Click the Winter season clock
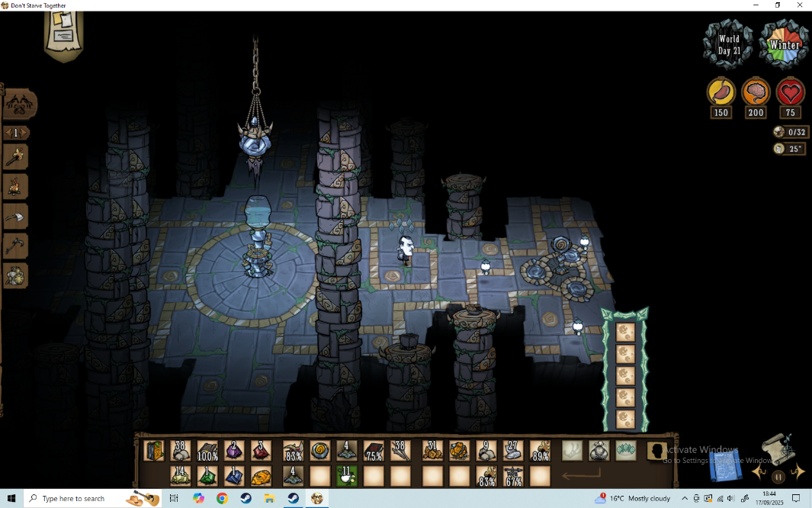 point(784,44)
